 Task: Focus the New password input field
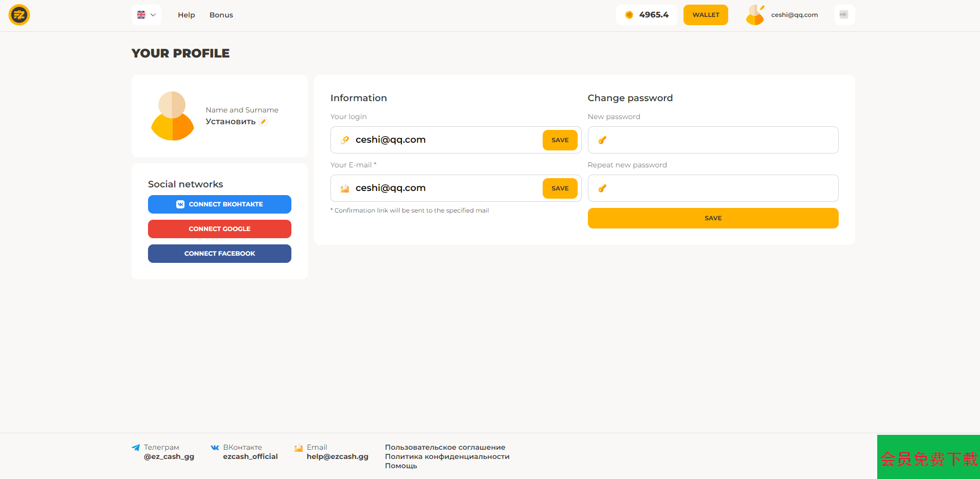pyautogui.click(x=719, y=140)
